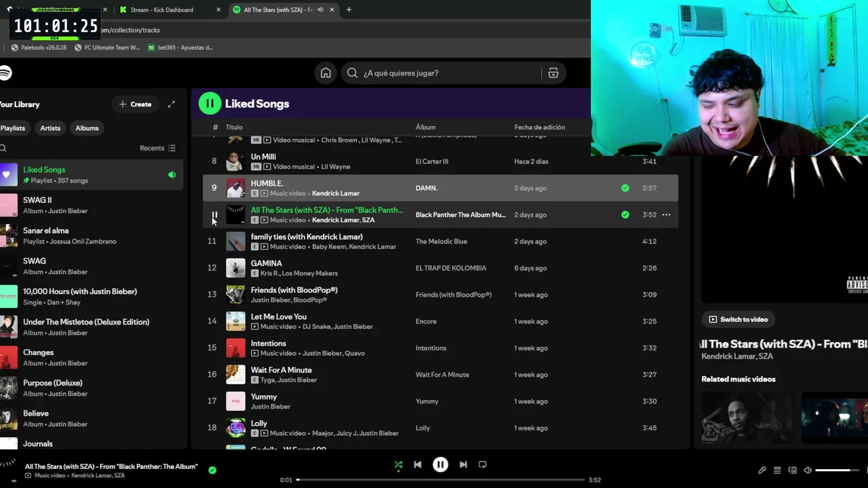Toggle repeat mode
Viewport: 868px width, 488px height.
tap(482, 465)
